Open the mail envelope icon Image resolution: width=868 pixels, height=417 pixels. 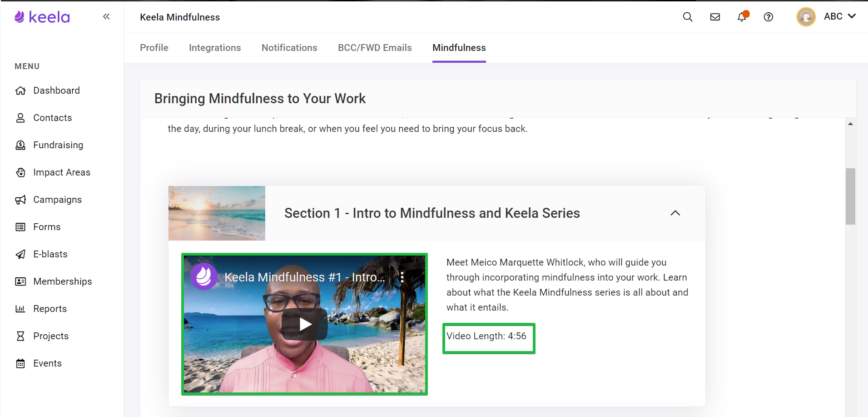pos(715,17)
